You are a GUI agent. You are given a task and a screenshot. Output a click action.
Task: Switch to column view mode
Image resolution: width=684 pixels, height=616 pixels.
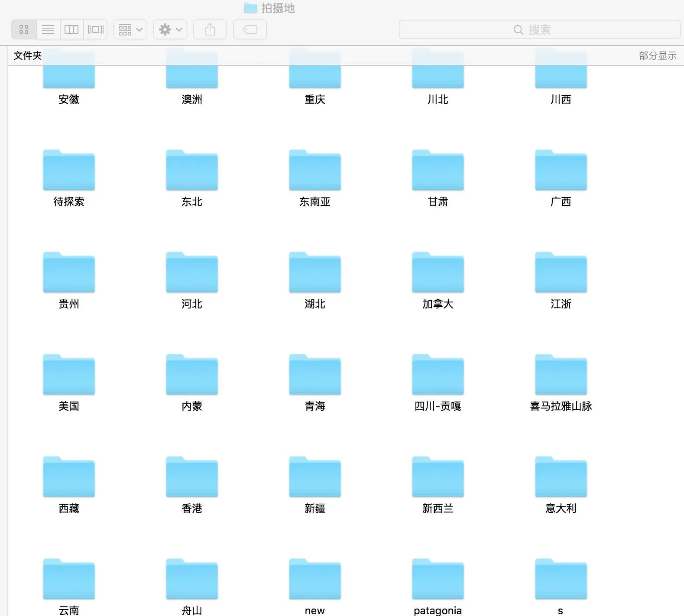[71, 29]
